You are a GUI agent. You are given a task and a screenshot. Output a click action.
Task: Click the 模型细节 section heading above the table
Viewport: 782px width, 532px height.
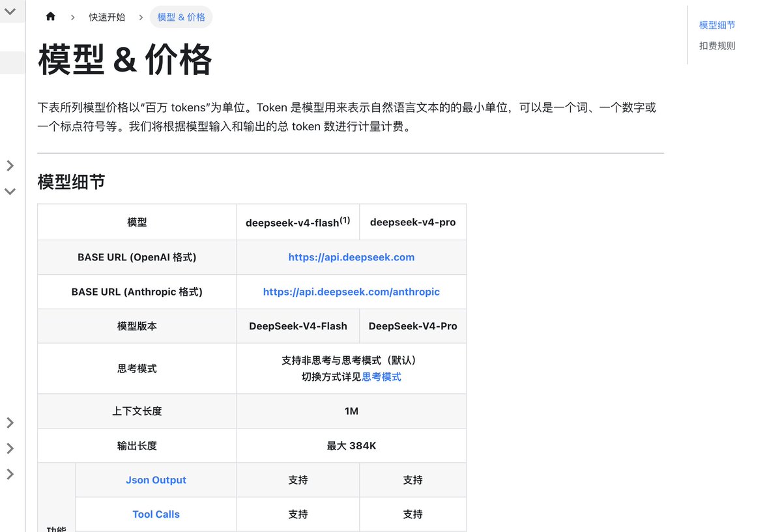72,182
